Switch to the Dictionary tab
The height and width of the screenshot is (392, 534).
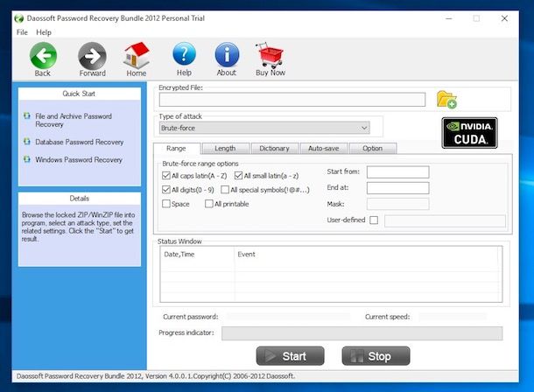(x=275, y=149)
